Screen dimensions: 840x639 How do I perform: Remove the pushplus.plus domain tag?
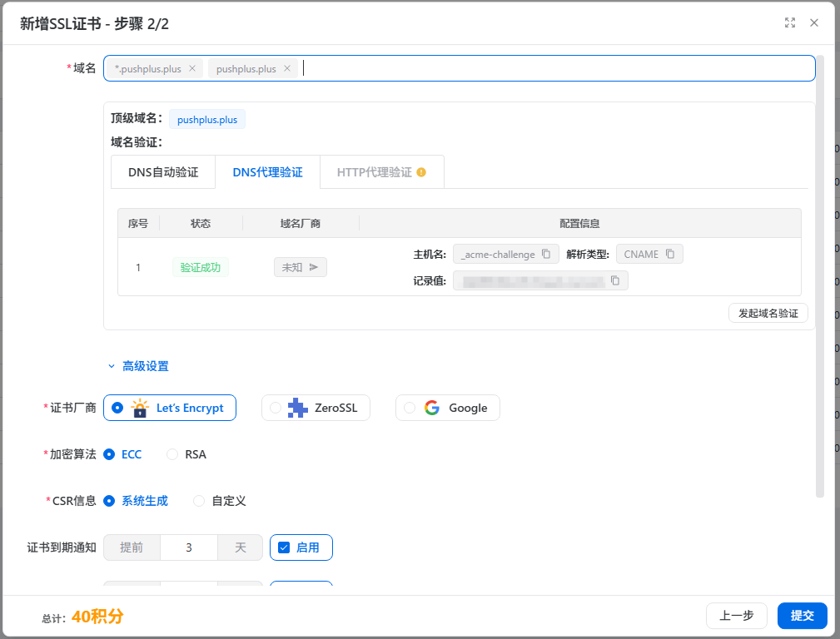coord(287,69)
